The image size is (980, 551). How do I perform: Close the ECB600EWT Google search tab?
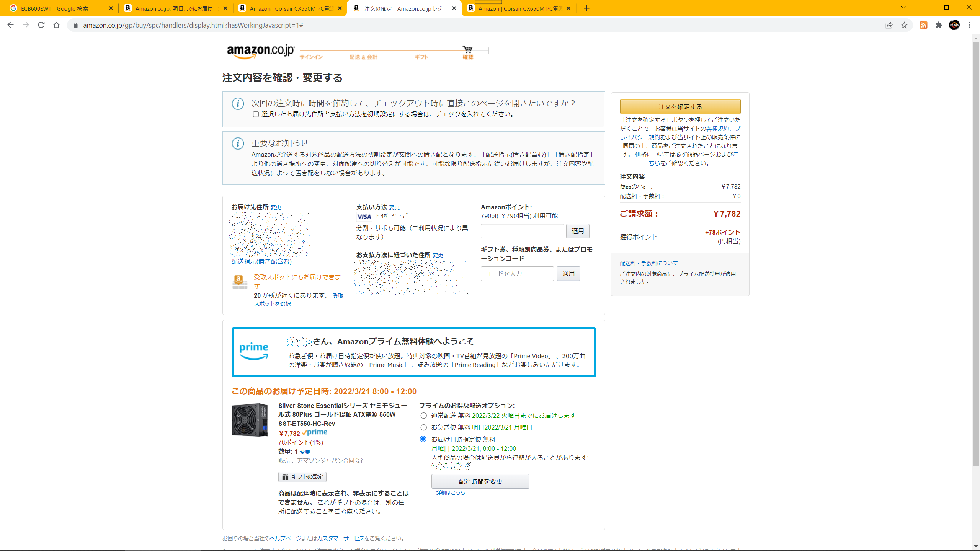111,8
